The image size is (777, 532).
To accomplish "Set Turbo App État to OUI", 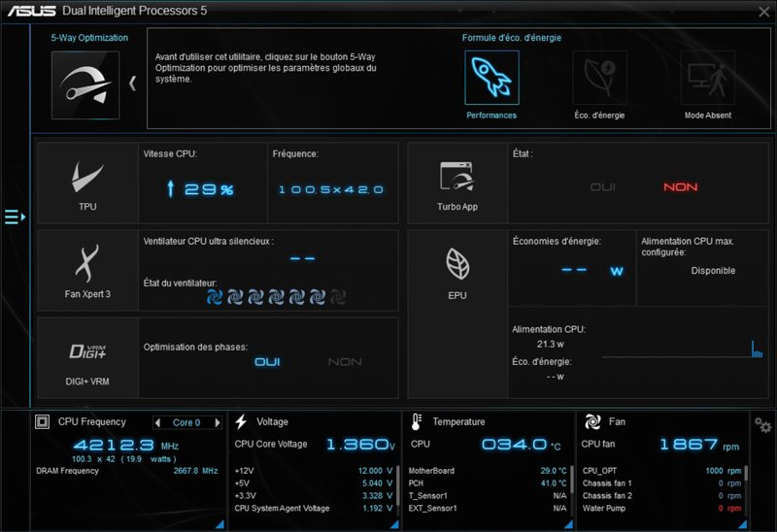I will click(603, 187).
